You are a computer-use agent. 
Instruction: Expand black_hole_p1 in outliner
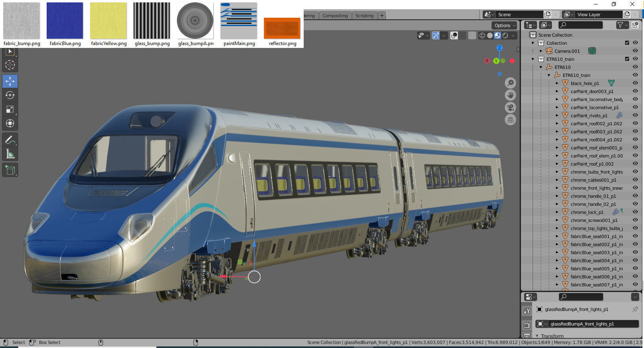tap(557, 83)
